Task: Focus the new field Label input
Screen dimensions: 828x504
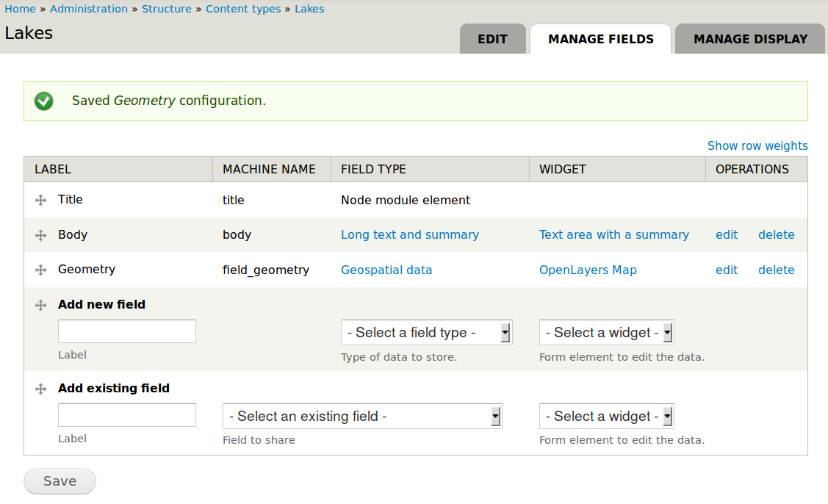Action: 127,331
